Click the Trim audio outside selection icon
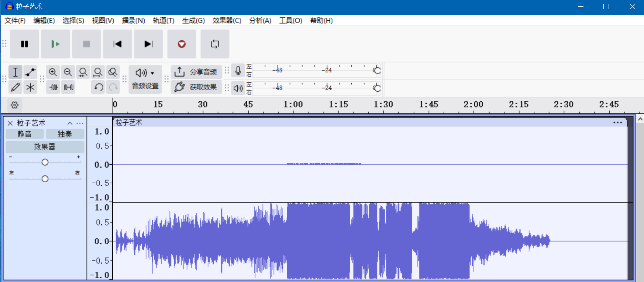Viewport: 644px width, 282px height. click(54, 87)
